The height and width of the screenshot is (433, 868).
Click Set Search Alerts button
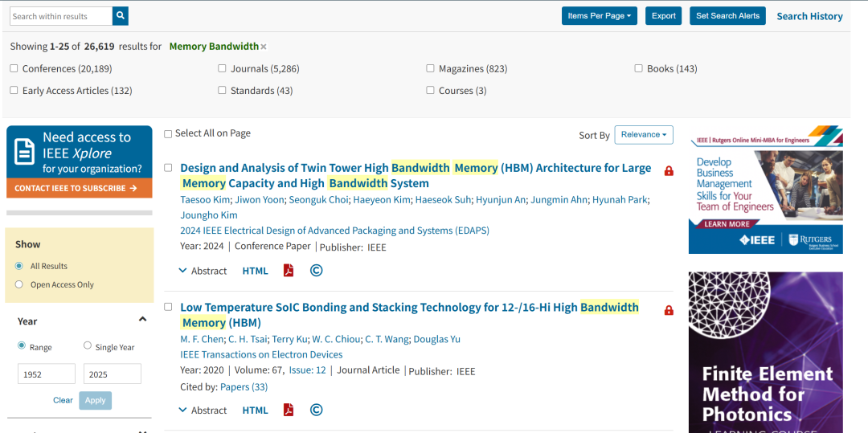[727, 15]
